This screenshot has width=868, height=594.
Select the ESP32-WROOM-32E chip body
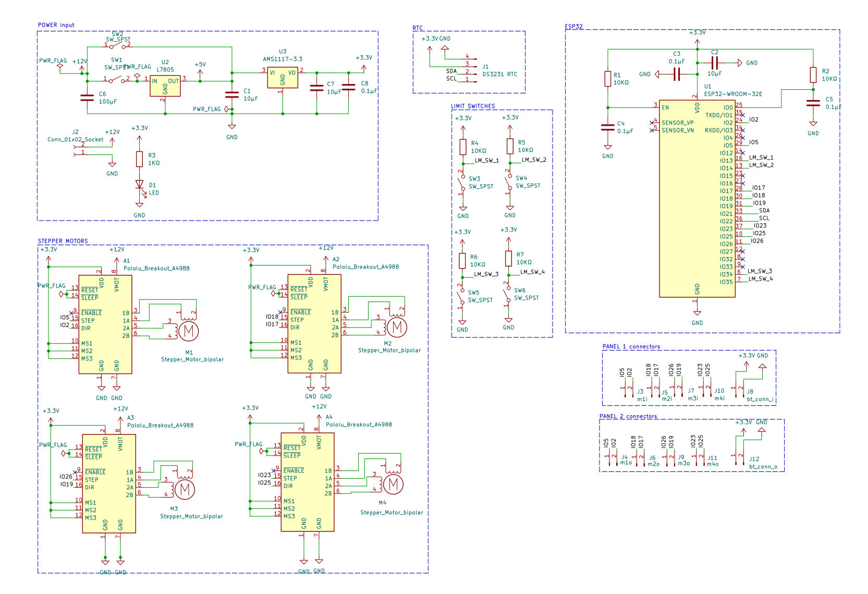(x=697, y=199)
